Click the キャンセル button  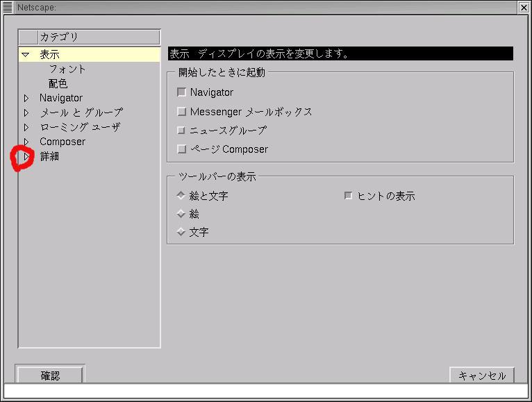point(482,375)
